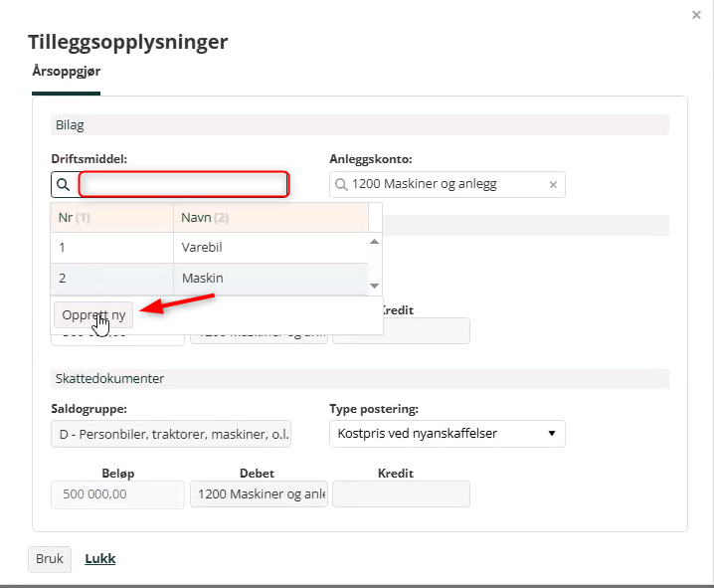The height and width of the screenshot is (588, 714).
Task: Click the Skattedokumenter Debet field 1200 Maskiner
Action: point(259,494)
